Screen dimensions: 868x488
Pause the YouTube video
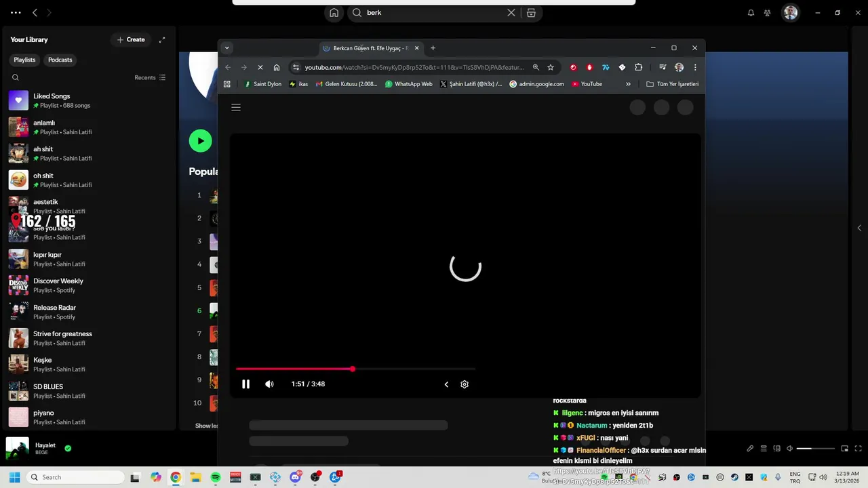tap(245, 384)
